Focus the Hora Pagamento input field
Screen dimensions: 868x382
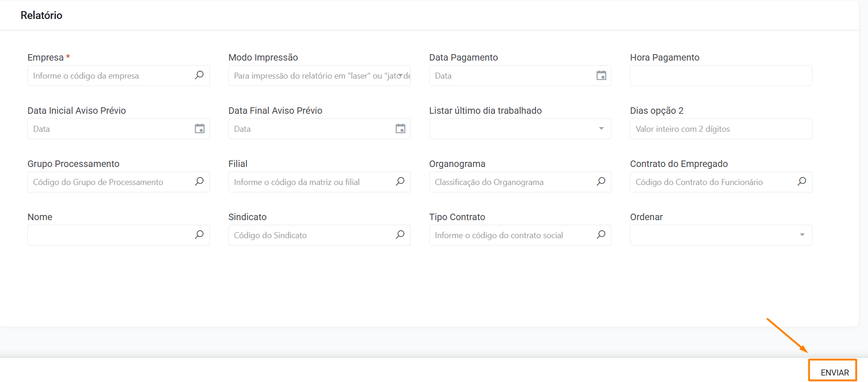pos(720,76)
